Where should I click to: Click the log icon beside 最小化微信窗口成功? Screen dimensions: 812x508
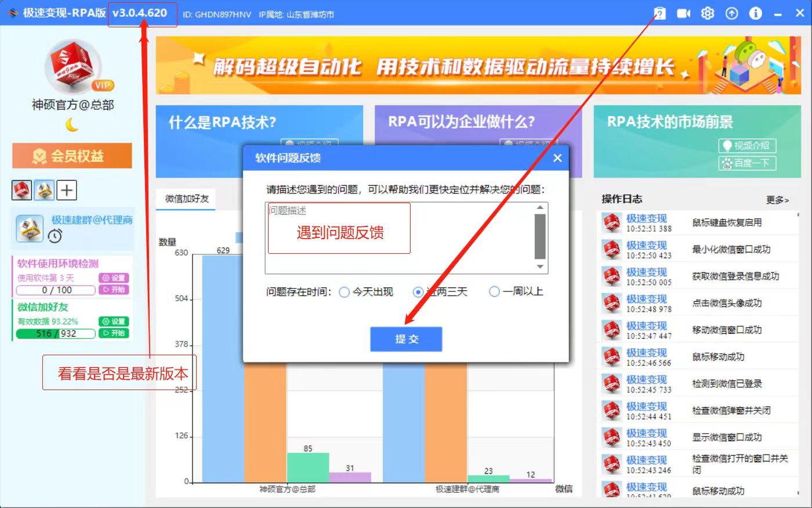611,249
